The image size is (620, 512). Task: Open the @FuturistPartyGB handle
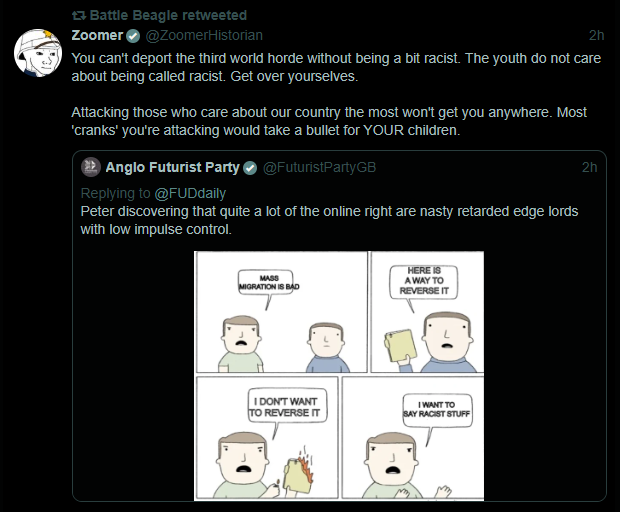click(x=319, y=167)
